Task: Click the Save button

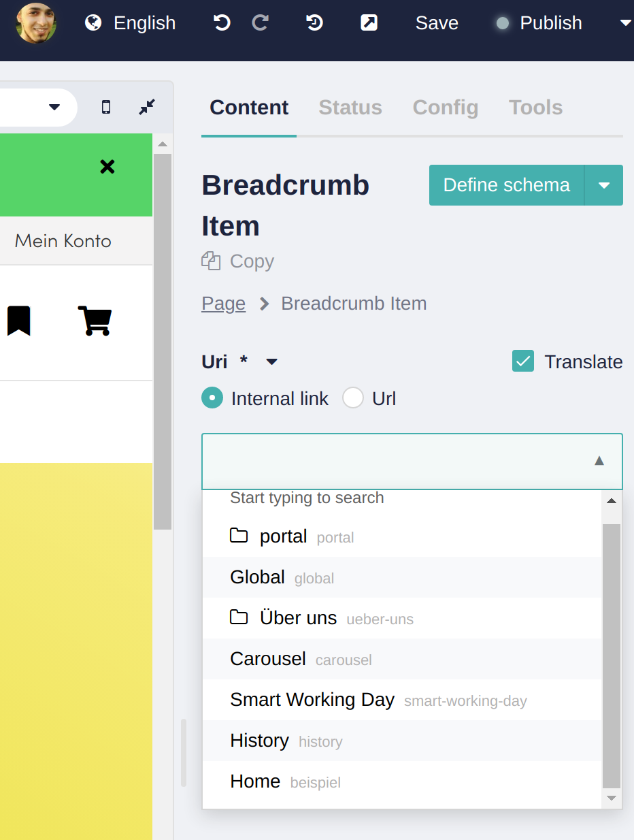Action: pyautogui.click(x=436, y=22)
